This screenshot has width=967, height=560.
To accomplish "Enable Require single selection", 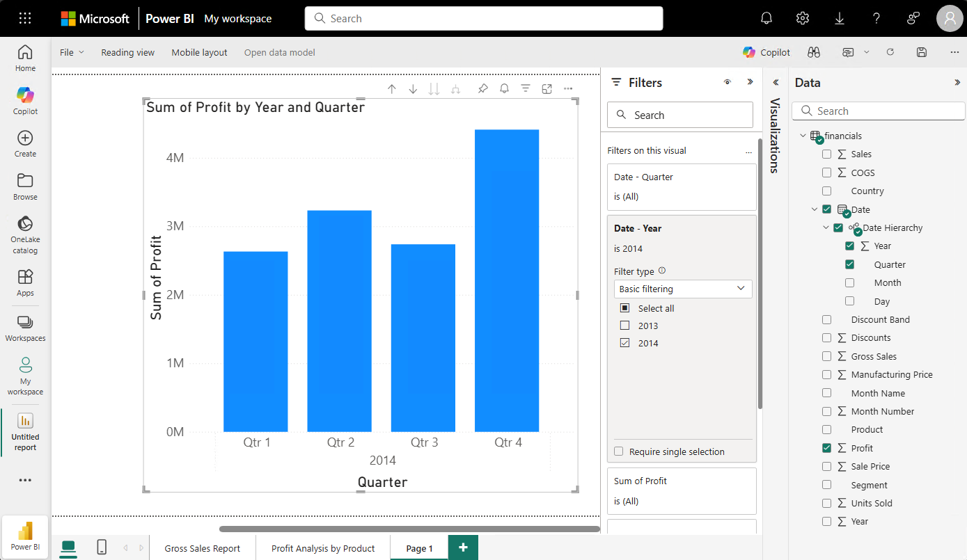I will (x=618, y=451).
